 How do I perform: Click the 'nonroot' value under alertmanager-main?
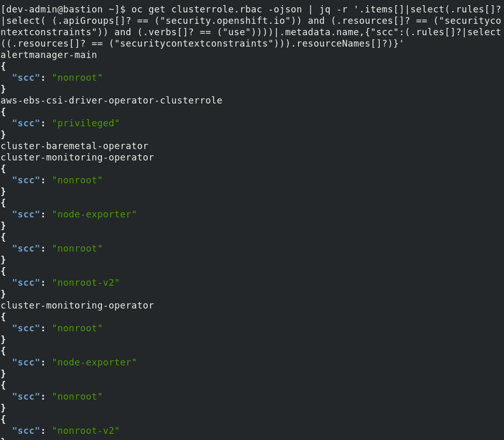click(77, 78)
